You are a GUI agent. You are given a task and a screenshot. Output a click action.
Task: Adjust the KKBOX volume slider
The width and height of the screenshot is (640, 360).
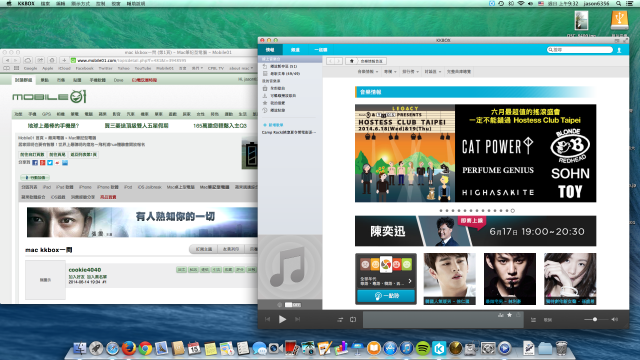(x=595, y=320)
